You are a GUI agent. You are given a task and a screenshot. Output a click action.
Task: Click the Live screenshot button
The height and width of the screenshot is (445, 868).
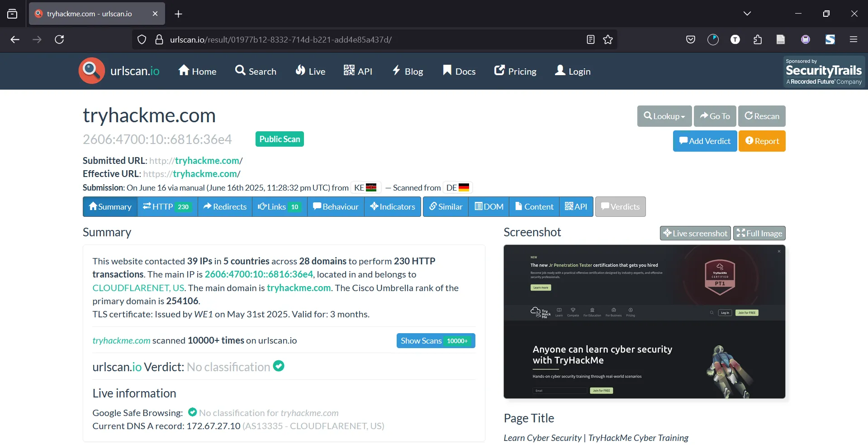[695, 233]
